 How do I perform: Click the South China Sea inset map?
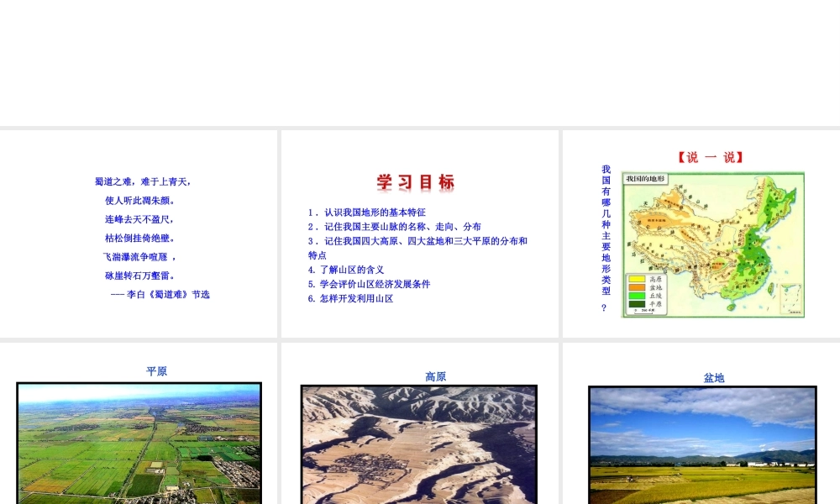click(x=790, y=299)
